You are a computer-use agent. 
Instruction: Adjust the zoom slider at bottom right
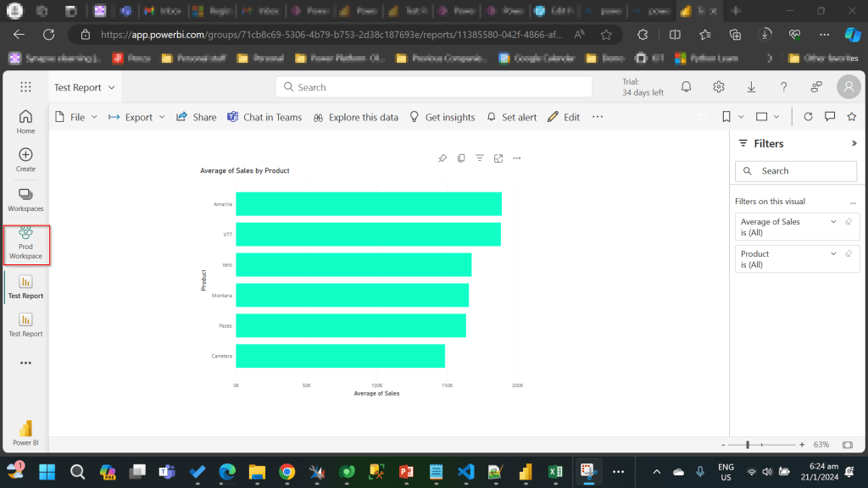pyautogui.click(x=748, y=444)
